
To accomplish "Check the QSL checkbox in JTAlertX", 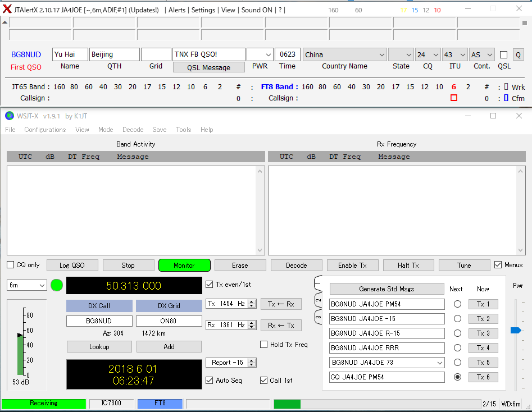I will pyautogui.click(x=504, y=55).
